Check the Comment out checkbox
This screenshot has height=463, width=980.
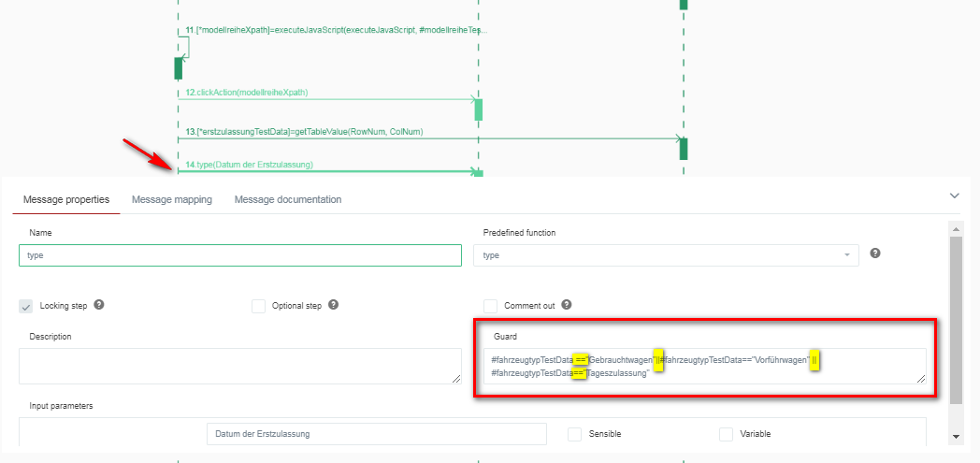point(490,306)
